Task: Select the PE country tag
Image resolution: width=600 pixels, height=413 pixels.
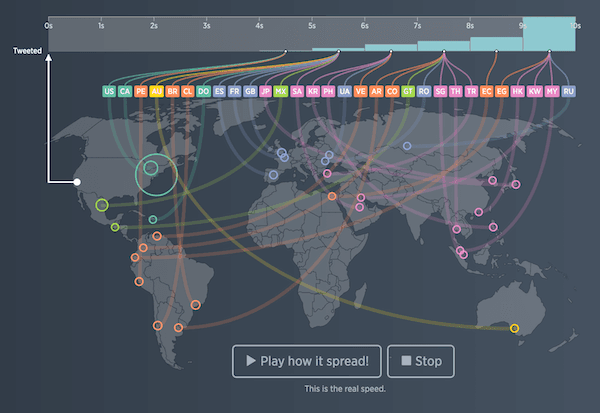Action: click(141, 91)
